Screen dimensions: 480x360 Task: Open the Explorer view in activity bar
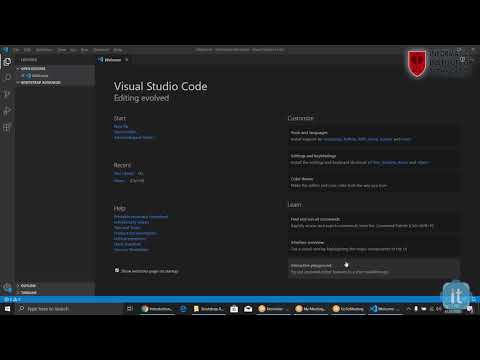click(x=7, y=62)
